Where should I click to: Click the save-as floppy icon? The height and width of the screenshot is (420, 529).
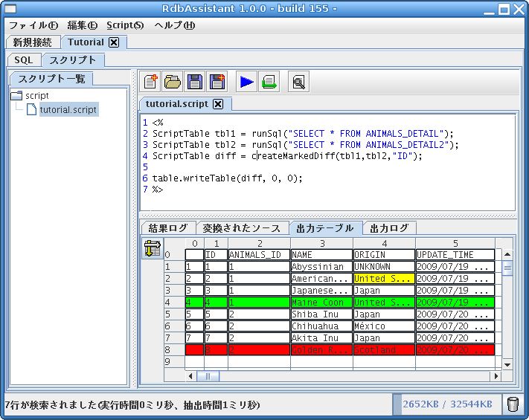click(x=217, y=82)
